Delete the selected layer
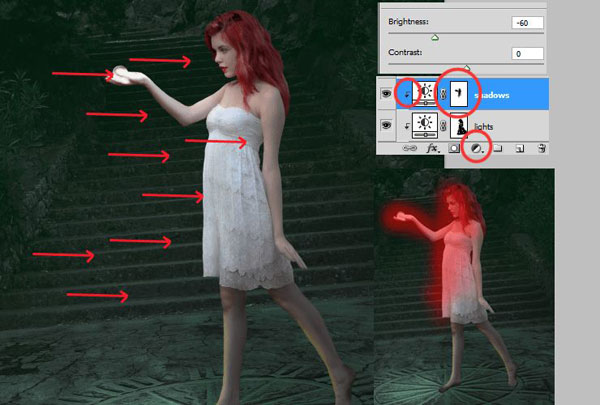Image resolution: width=600 pixels, height=405 pixels. (542, 148)
